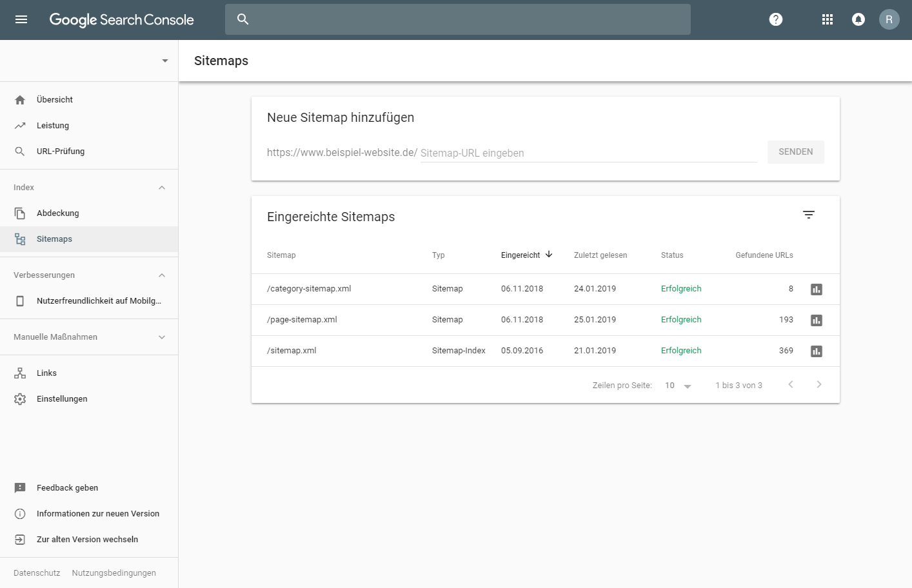
Task: Click the Sitemap-Index type cell
Action: (x=459, y=351)
